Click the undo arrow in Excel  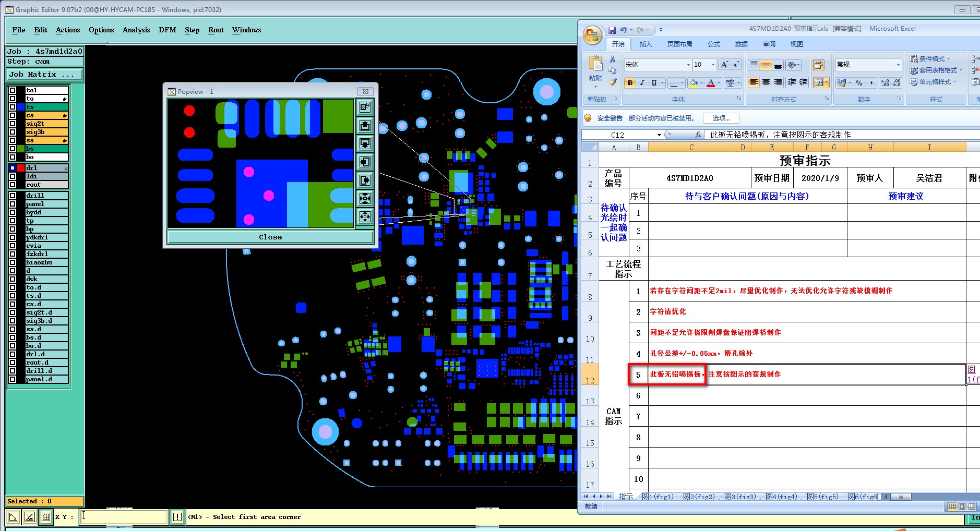(623, 30)
